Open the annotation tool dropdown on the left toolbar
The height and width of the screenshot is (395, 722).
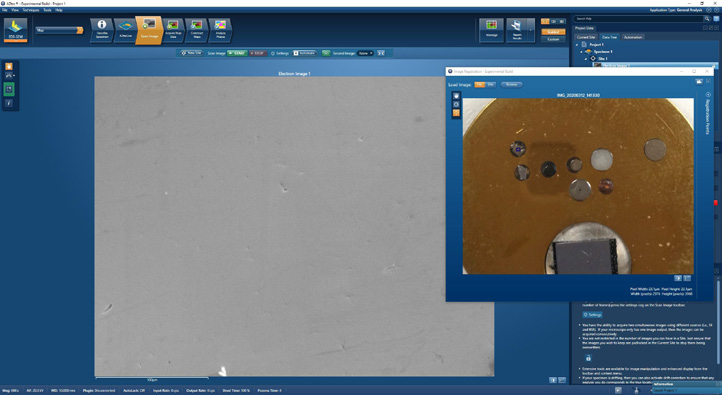10,75
